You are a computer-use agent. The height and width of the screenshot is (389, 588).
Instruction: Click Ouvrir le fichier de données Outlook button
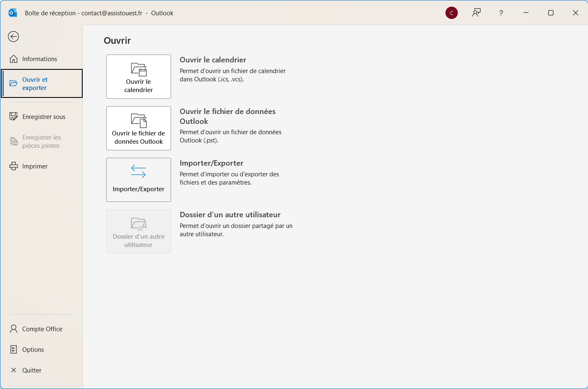pyautogui.click(x=138, y=128)
